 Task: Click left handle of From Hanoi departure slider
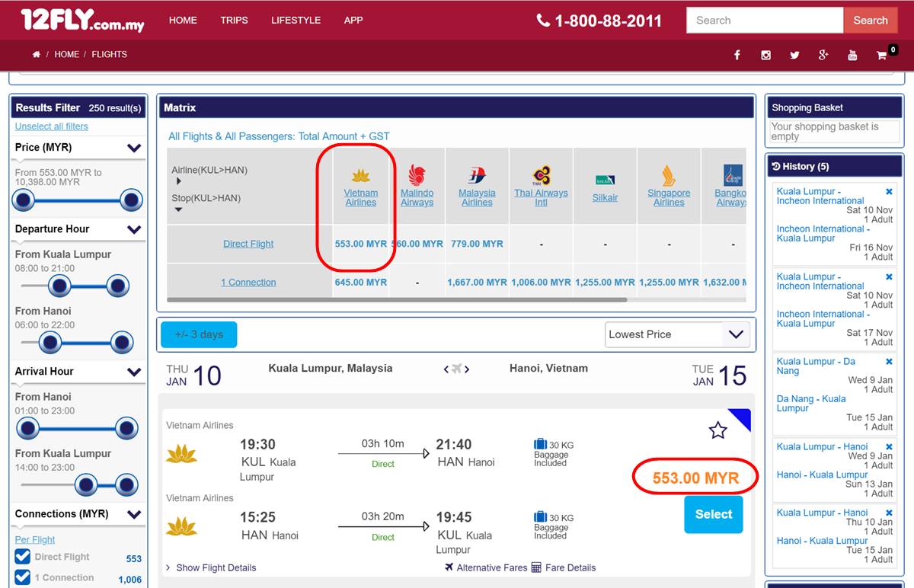[x=50, y=343]
